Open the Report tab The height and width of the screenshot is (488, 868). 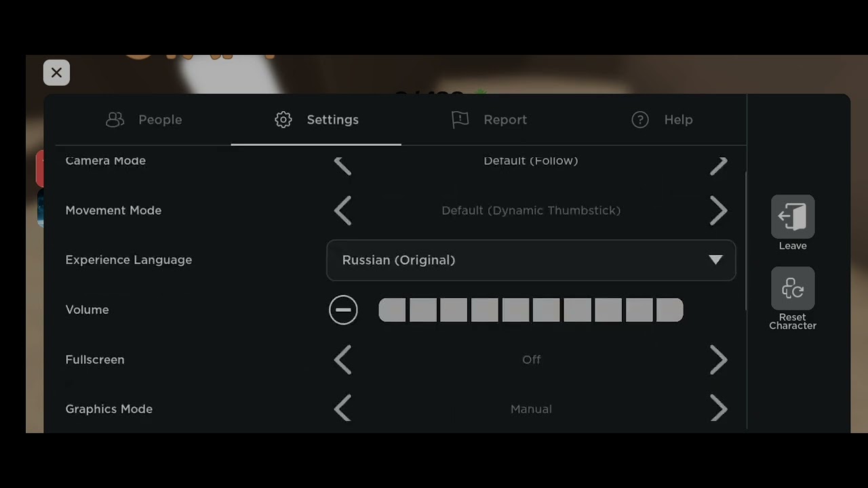point(489,120)
